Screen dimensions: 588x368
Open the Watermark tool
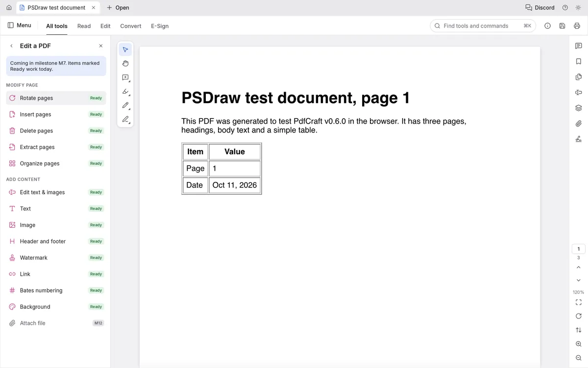(56, 258)
